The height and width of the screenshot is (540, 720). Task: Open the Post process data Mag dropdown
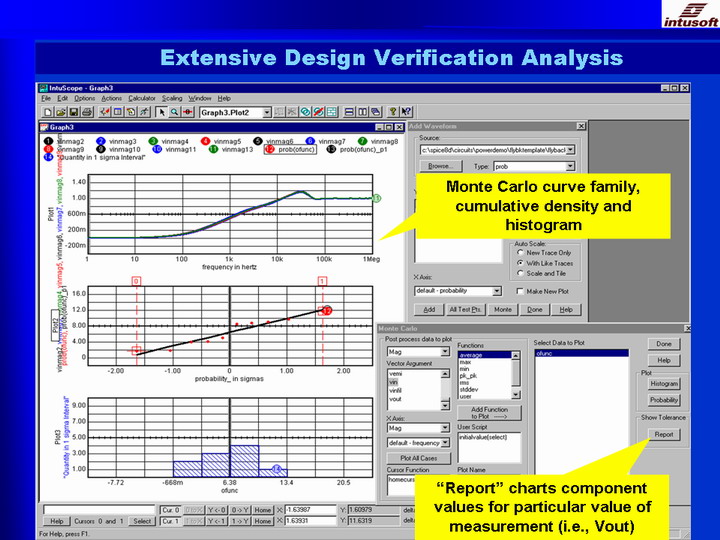click(444, 352)
